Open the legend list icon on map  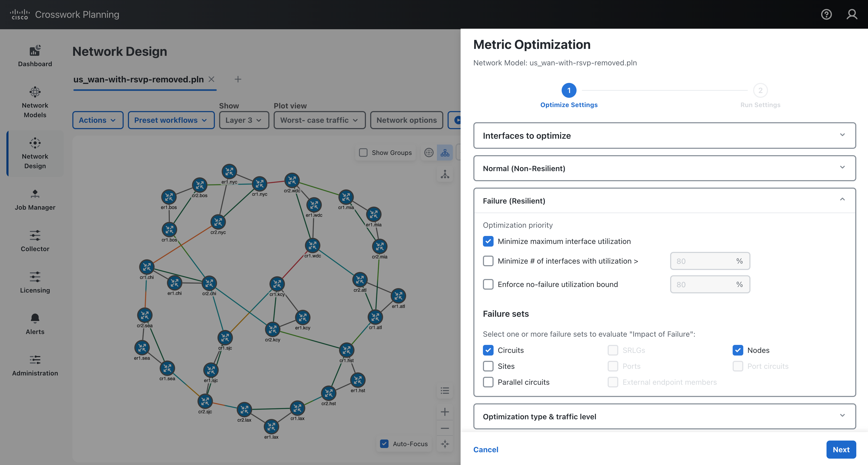coord(445,391)
